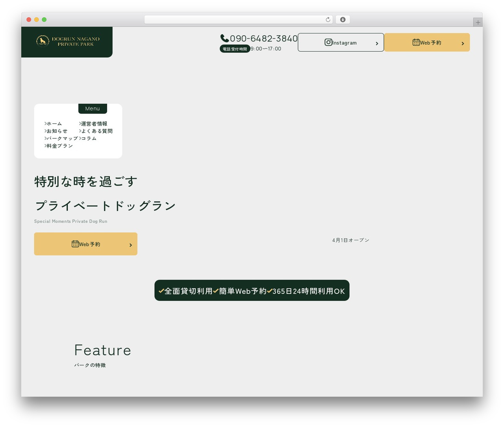Click the 簡単Web予約 banner text
Viewport: 504px width, 427px height.
pyautogui.click(x=243, y=291)
